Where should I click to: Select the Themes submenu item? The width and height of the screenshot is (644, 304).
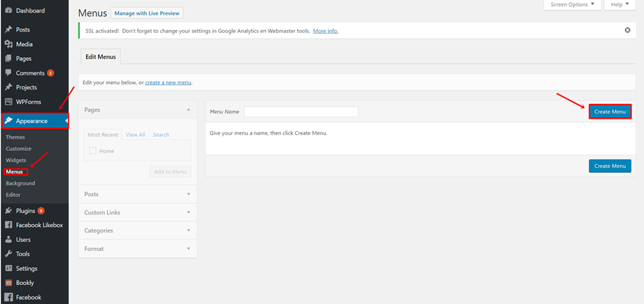click(x=15, y=137)
